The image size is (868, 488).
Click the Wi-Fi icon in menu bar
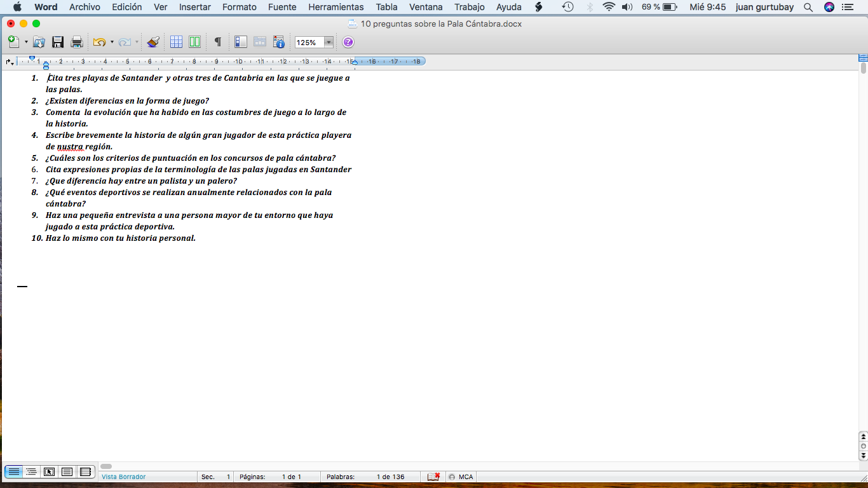point(609,7)
